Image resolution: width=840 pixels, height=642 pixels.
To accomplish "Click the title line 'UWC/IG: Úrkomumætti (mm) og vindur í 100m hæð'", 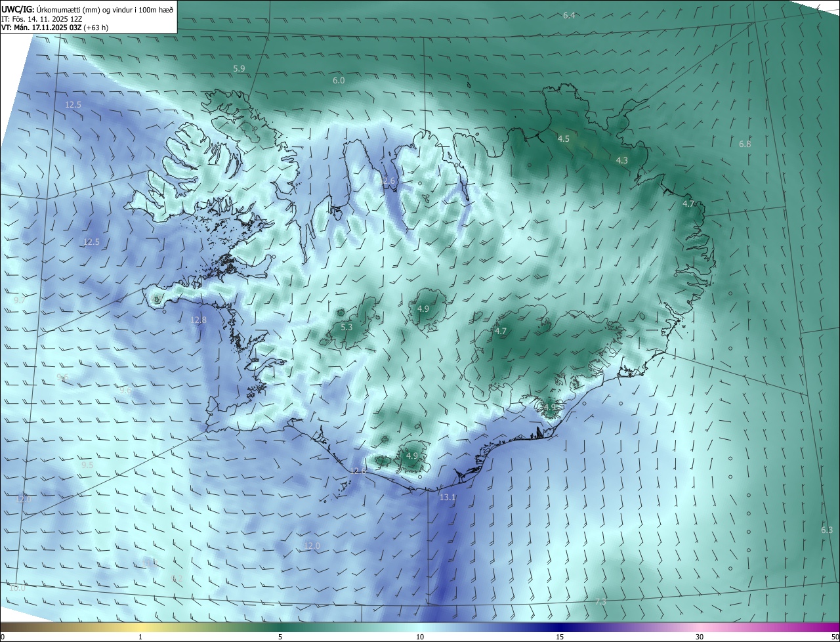I will point(87,10).
